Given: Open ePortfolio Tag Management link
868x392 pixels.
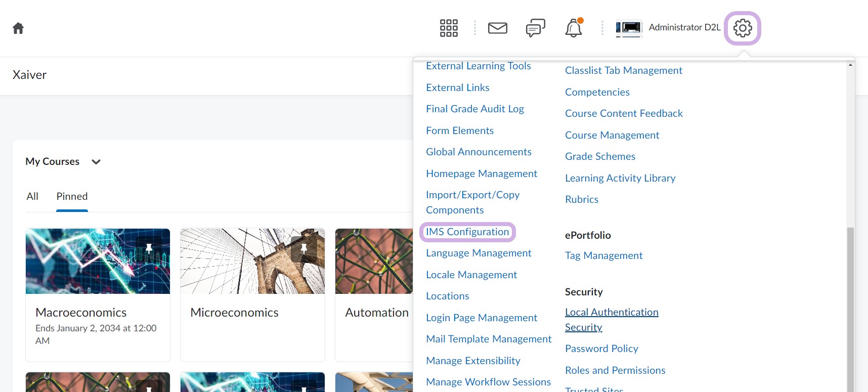Looking at the screenshot, I should click(603, 255).
